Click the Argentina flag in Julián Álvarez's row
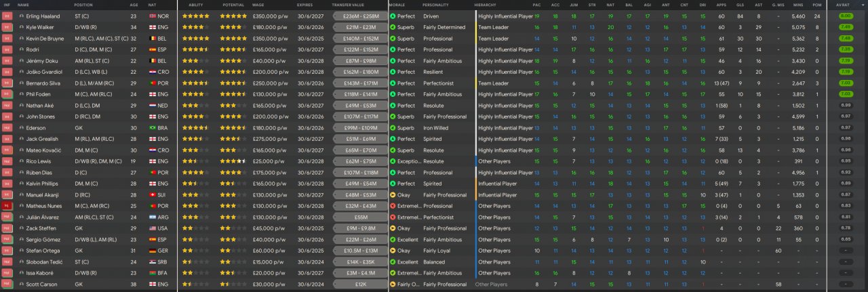The width and height of the screenshot is (868, 292). [152, 217]
